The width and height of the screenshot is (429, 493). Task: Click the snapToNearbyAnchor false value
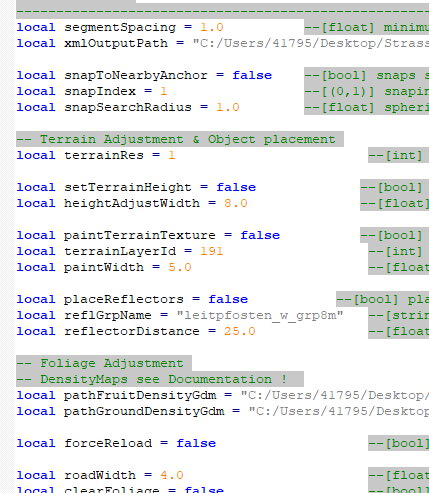click(x=252, y=75)
